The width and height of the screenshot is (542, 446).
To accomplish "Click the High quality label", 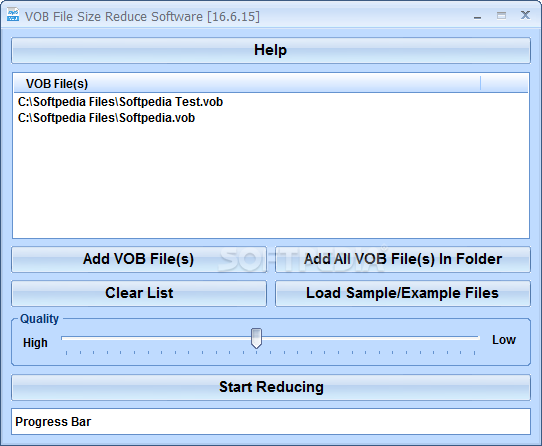I will (35, 343).
